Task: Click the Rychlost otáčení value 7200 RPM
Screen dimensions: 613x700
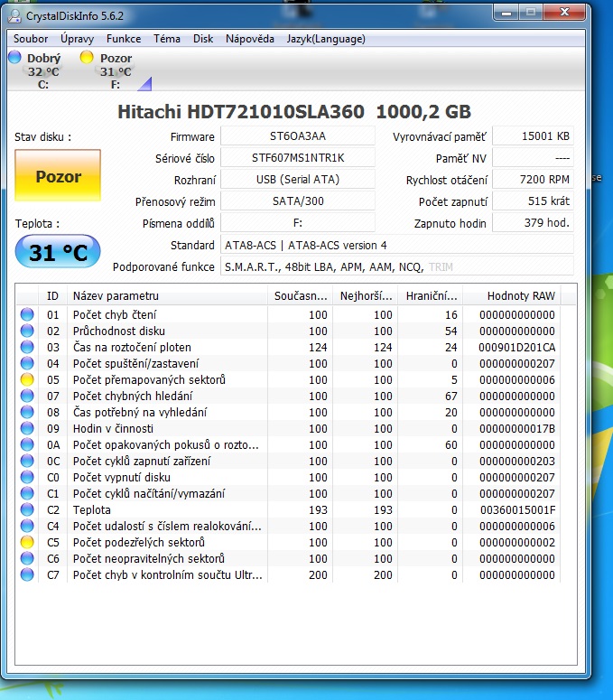Action: (533, 180)
